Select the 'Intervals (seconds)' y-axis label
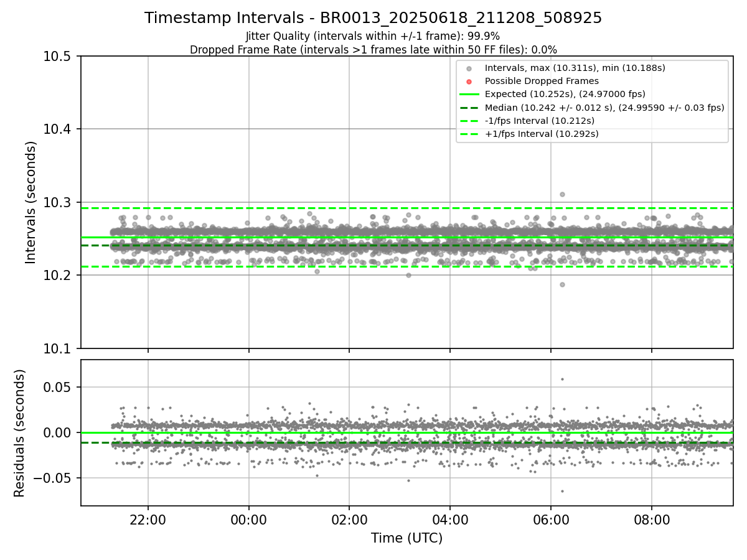The image size is (747, 560). (31, 202)
